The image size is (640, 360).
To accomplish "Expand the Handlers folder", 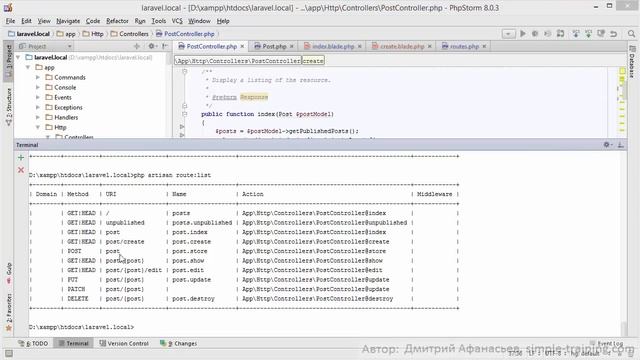I will click(38, 117).
